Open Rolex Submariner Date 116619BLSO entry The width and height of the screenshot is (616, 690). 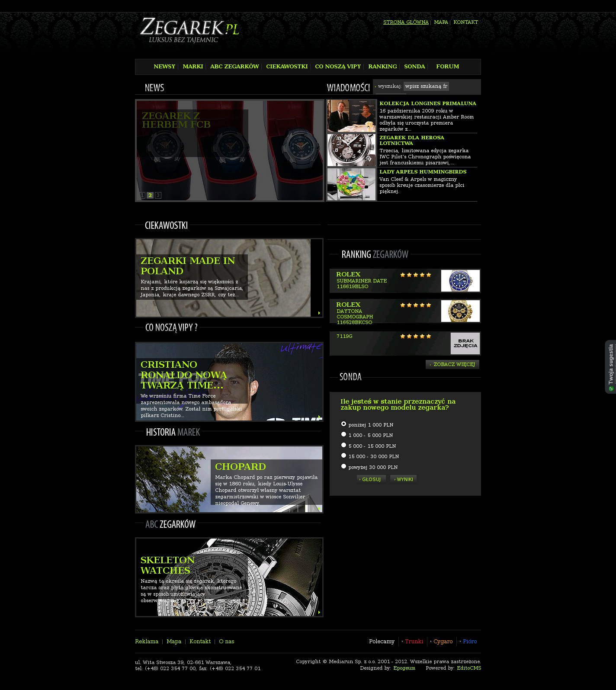click(x=362, y=280)
